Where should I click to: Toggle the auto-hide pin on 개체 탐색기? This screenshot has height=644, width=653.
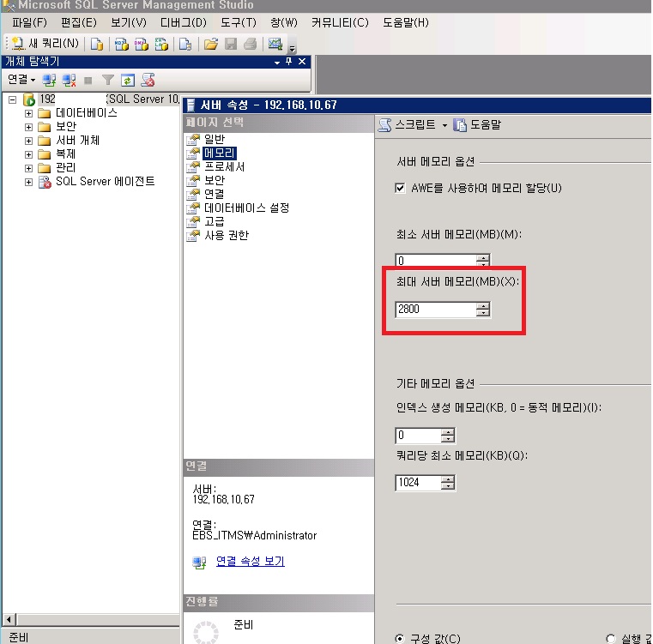(288, 62)
